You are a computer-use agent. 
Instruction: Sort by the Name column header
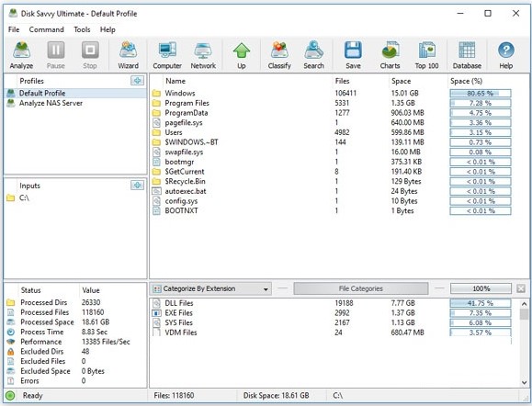(x=175, y=81)
